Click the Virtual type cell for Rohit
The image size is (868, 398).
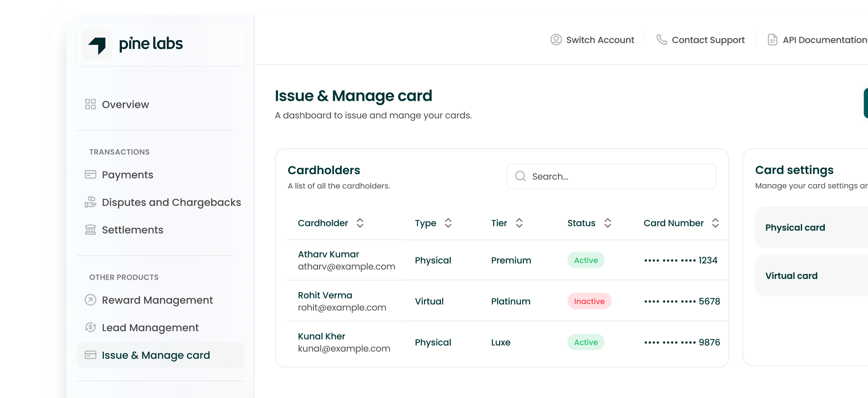(429, 301)
